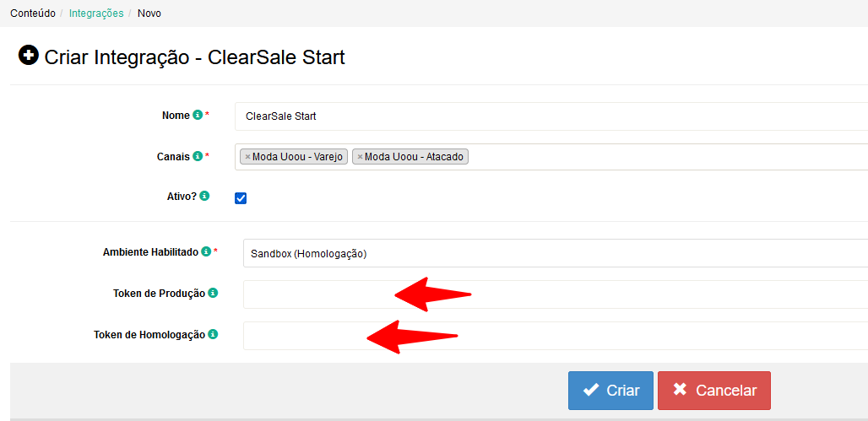868x421 pixels.
Task: Remove the Moda Uoou - Varejo tag
Action: pyautogui.click(x=247, y=157)
